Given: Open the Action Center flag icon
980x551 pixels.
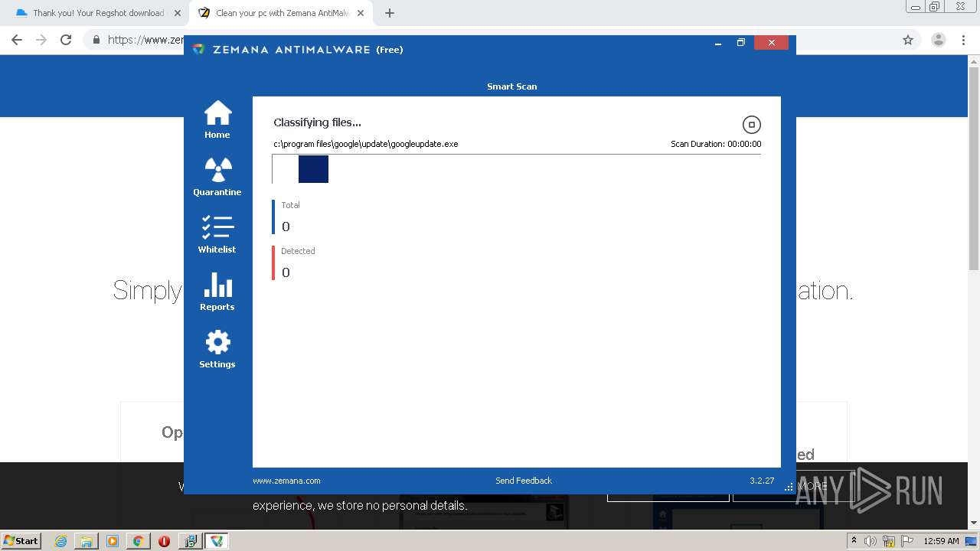Looking at the screenshot, I should tap(906, 541).
